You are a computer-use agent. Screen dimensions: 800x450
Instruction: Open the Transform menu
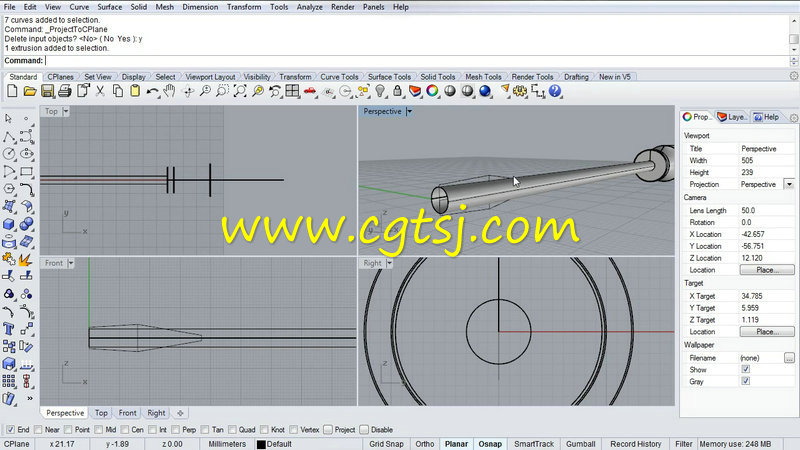(244, 7)
